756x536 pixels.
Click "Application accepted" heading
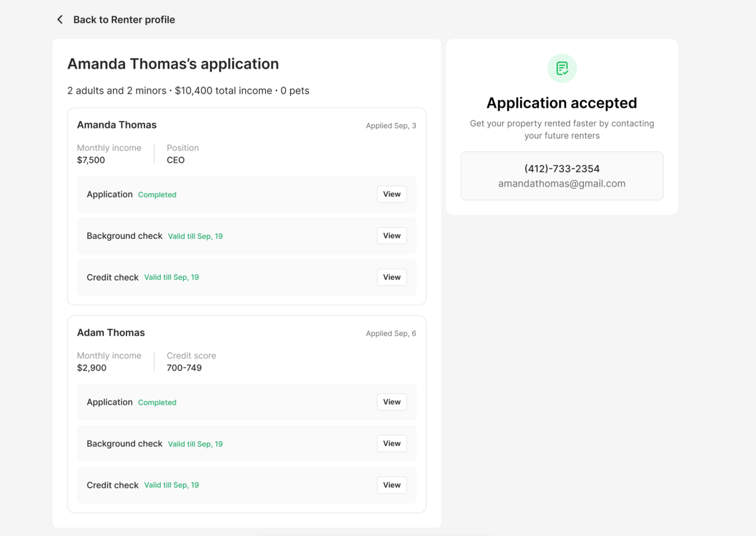(x=562, y=103)
